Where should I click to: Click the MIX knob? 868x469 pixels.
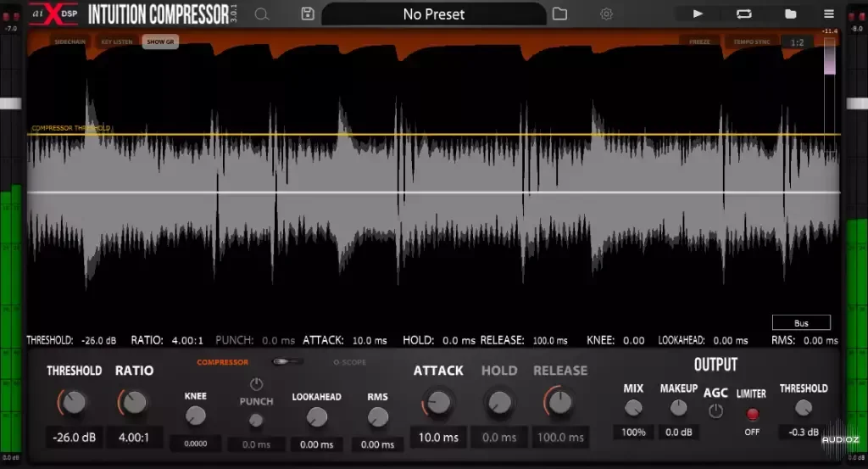[633, 409]
